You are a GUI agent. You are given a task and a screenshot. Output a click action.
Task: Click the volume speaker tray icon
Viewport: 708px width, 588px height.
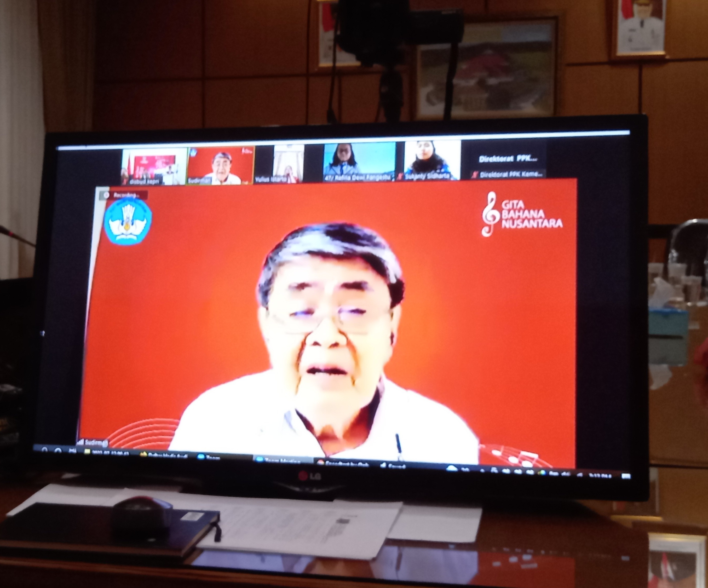tap(580, 475)
